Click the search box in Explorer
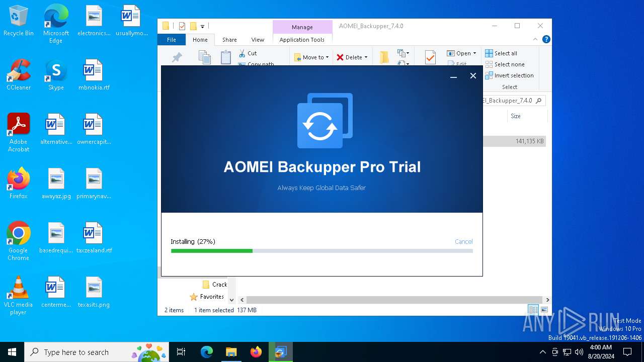Screen dimensions: 644x362 click(x=514, y=101)
